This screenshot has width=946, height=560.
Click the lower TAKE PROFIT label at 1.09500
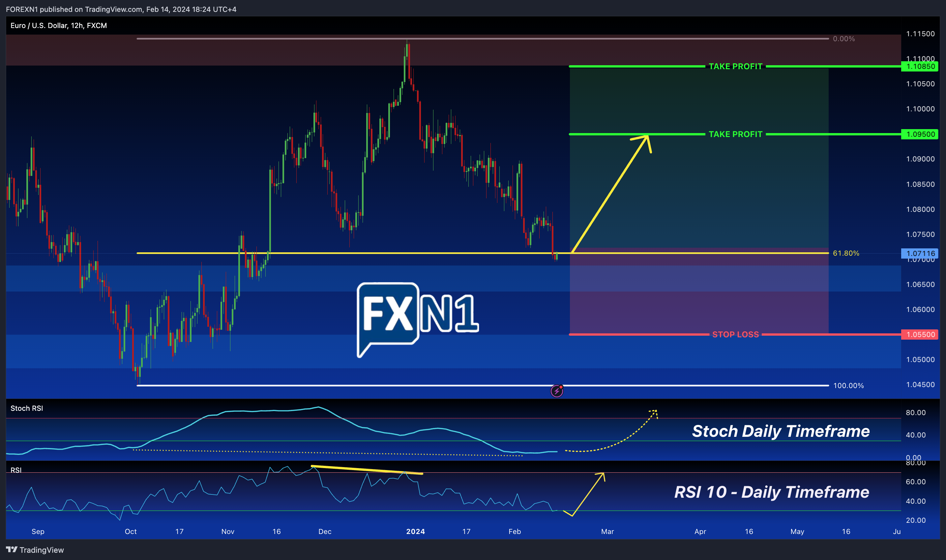pos(735,134)
